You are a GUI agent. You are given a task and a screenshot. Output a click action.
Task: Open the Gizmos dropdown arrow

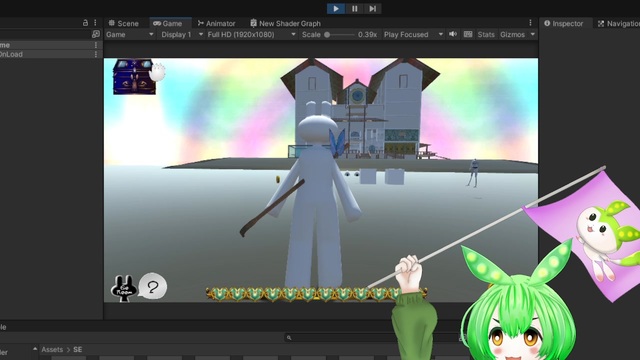coord(533,35)
